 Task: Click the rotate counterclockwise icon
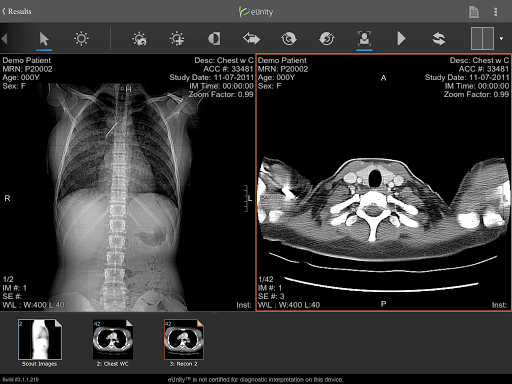tap(289, 39)
